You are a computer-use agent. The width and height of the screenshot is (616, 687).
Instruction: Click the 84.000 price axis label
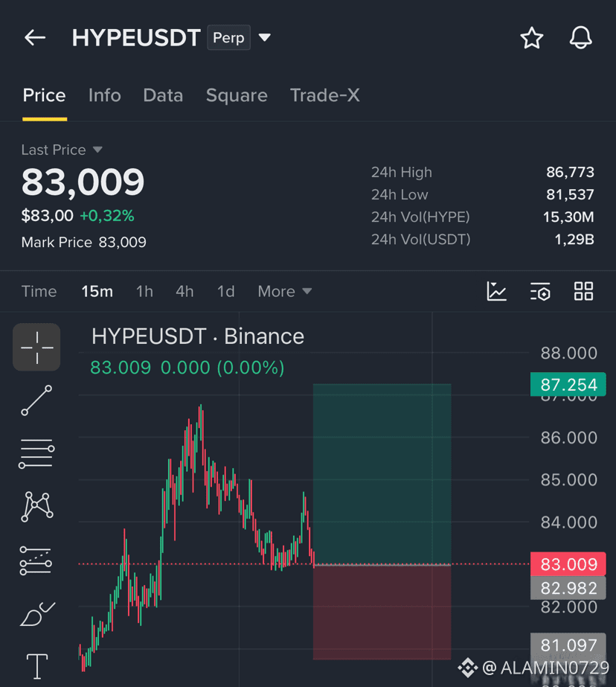tap(568, 523)
